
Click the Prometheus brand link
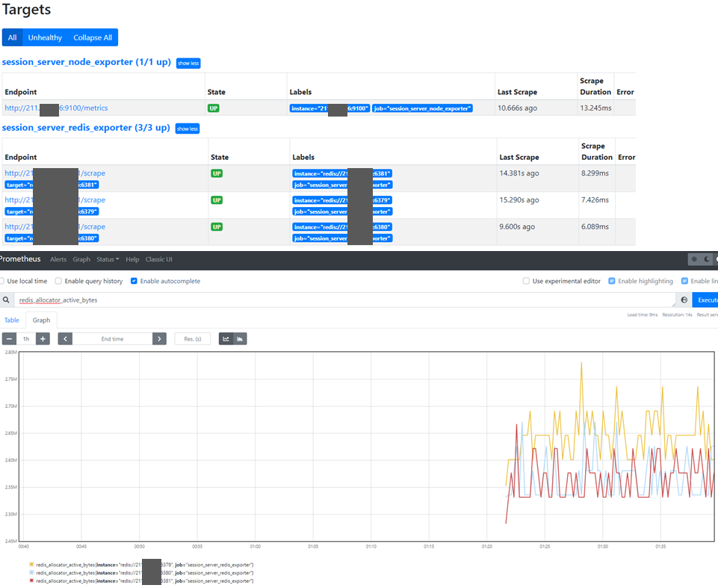[x=20, y=259]
